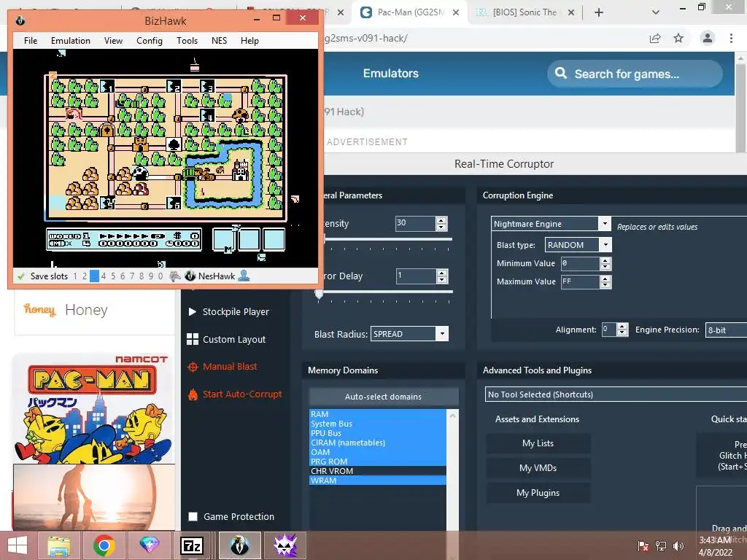Select System Bus memory domain
This screenshot has height=560, width=747.
[378, 424]
